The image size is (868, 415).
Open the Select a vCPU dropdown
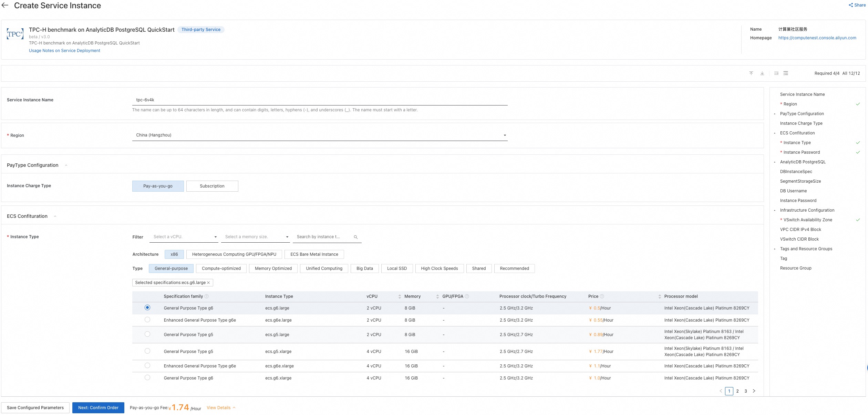coord(184,237)
